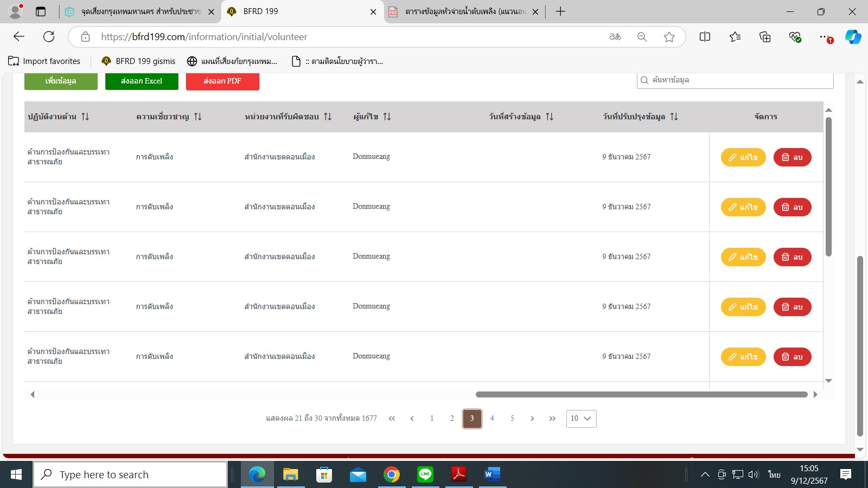Click the browser refresh icon
The height and width of the screenshot is (488, 868).
click(49, 37)
